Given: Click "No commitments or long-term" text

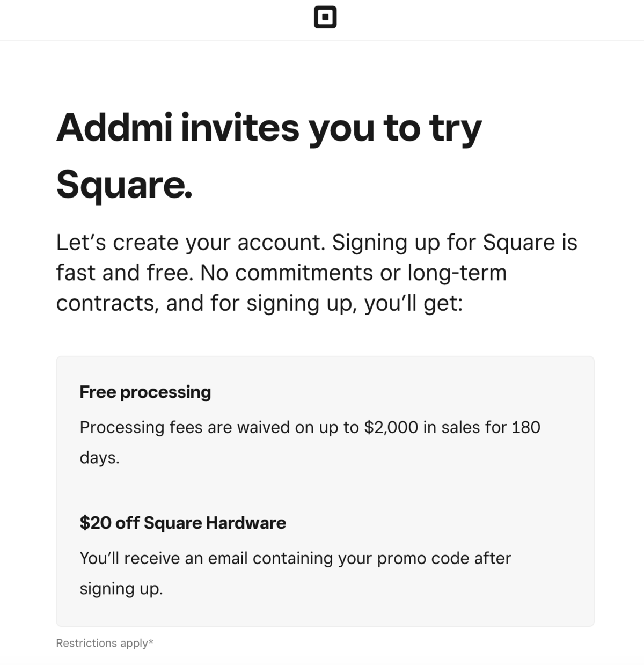Looking at the screenshot, I should (x=354, y=273).
